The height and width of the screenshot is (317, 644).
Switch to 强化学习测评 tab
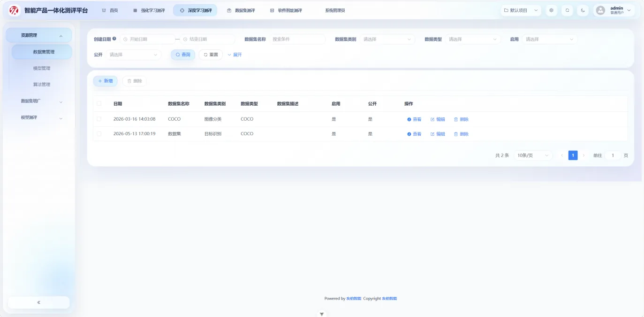[149, 10]
